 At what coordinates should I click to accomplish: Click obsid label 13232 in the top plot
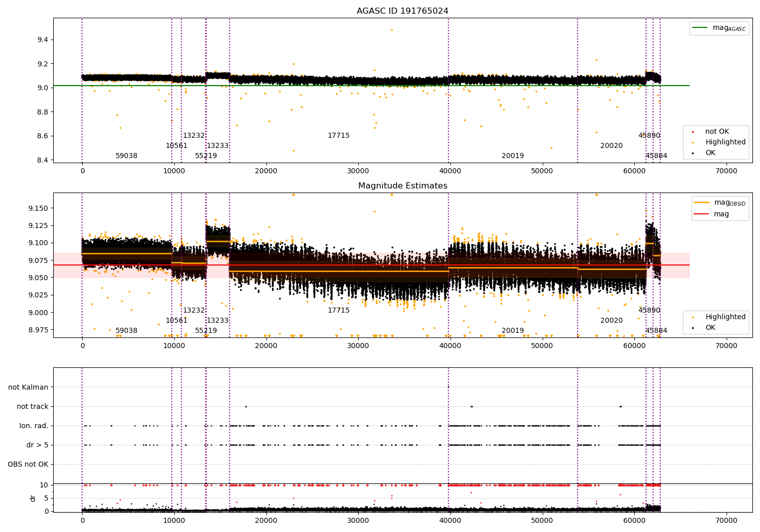194,136
